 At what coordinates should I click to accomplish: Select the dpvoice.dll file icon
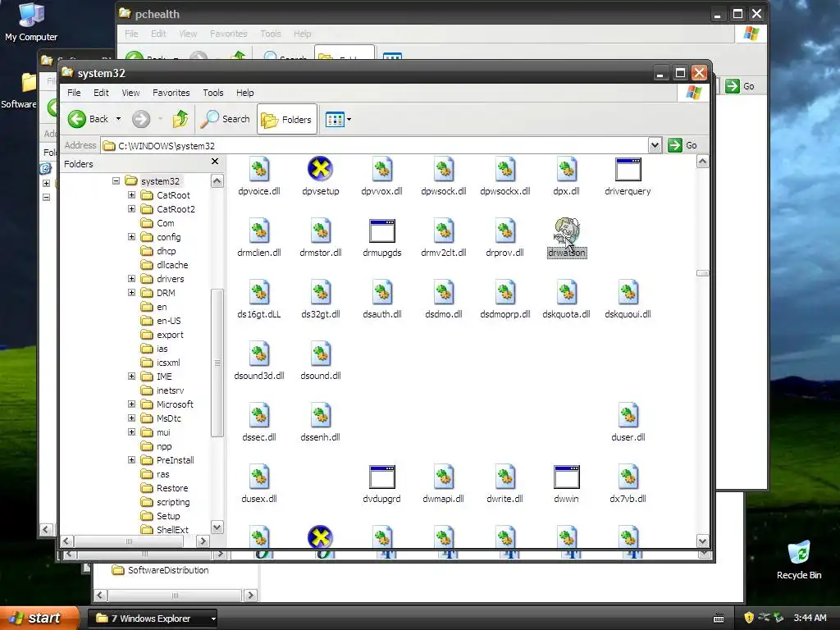point(259,169)
